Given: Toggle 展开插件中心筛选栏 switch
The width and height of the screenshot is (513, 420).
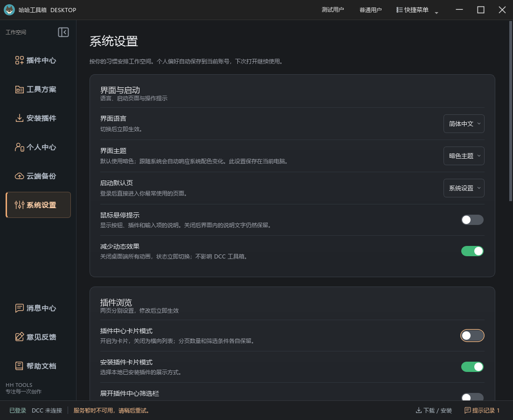Looking at the screenshot, I should (472, 397).
